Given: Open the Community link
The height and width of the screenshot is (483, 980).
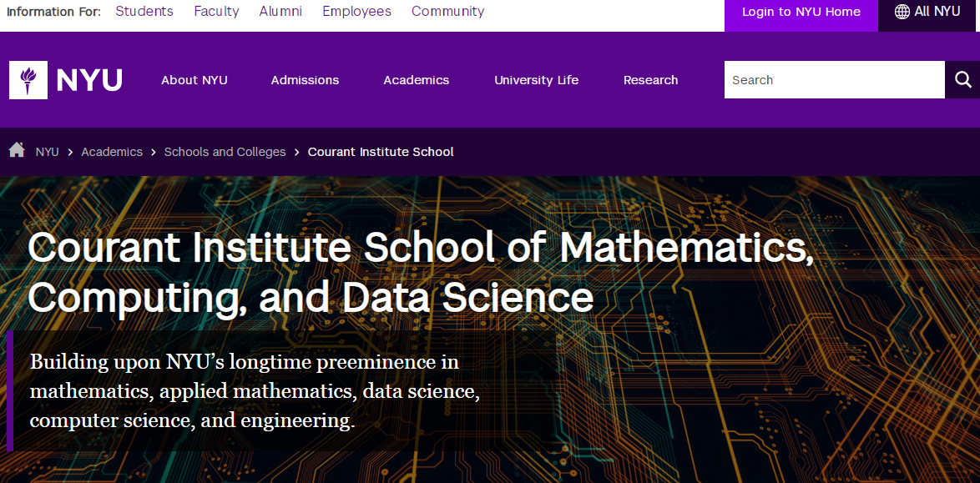Looking at the screenshot, I should click(x=447, y=12).
